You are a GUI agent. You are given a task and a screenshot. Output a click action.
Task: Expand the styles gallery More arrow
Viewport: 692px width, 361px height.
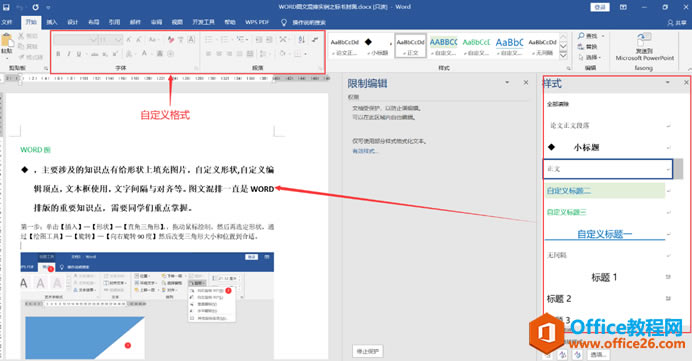click(564, 56)
